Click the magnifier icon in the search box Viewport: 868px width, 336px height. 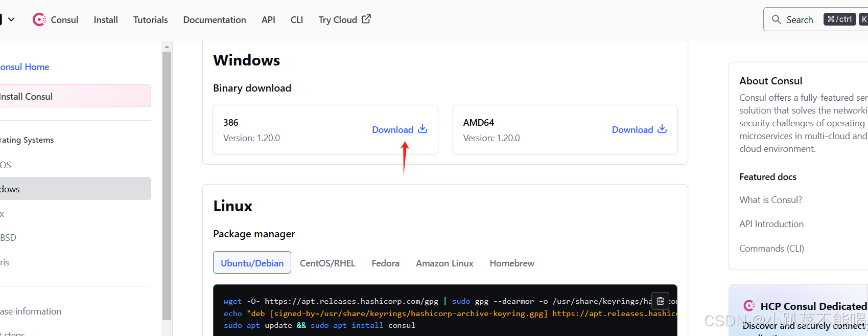pos(776,19)
